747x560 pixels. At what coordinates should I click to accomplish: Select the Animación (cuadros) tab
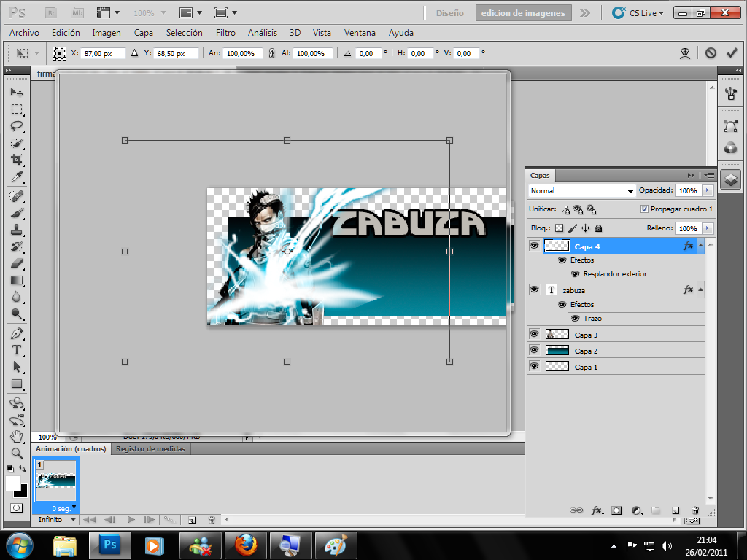(71, 448)
